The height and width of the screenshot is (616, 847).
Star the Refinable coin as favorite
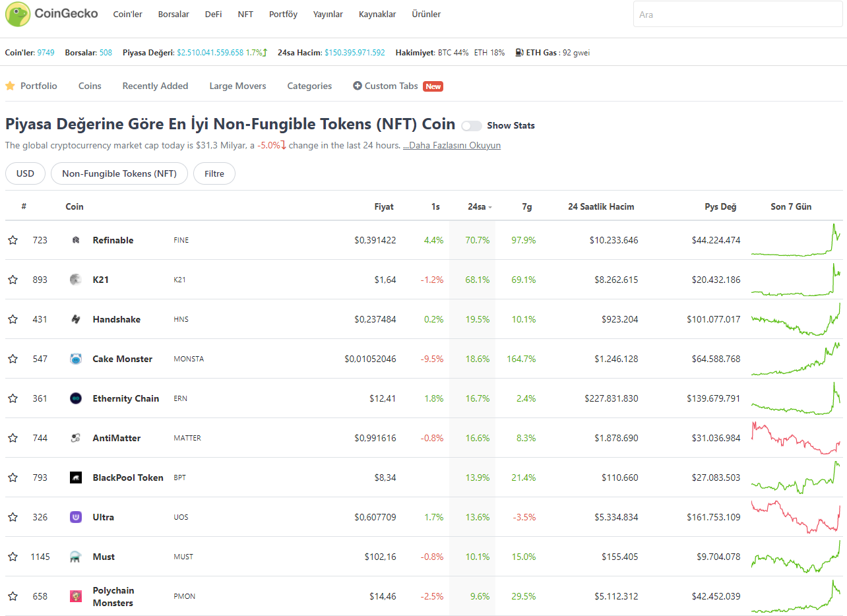pyautogui.click(x=13, y=240)
